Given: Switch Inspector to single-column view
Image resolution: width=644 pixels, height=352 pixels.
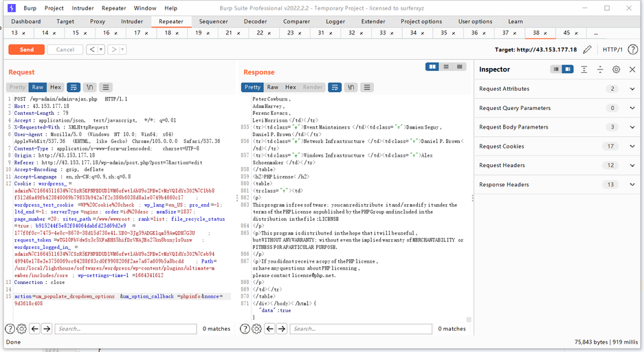Looking at the screenshot, I should (x=556, y=69).
